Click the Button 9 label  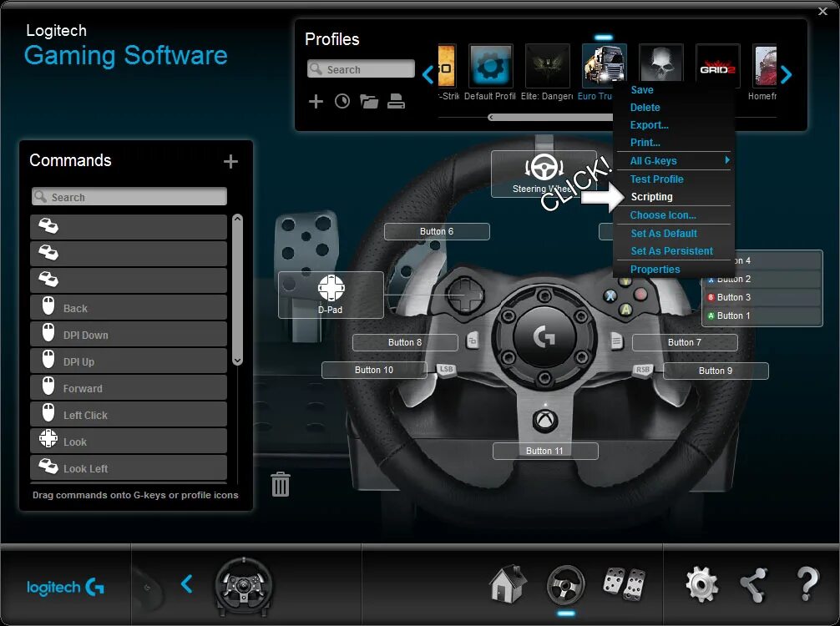(x=716, y=371)
